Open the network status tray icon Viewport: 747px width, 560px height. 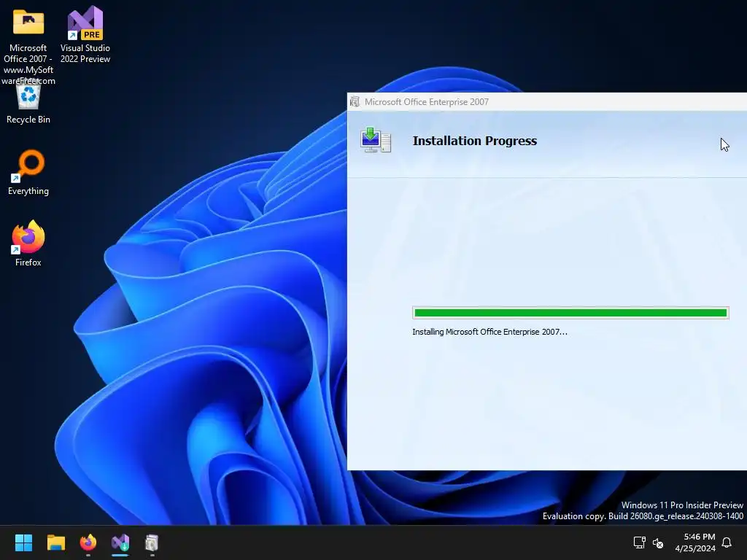point(639,542)
